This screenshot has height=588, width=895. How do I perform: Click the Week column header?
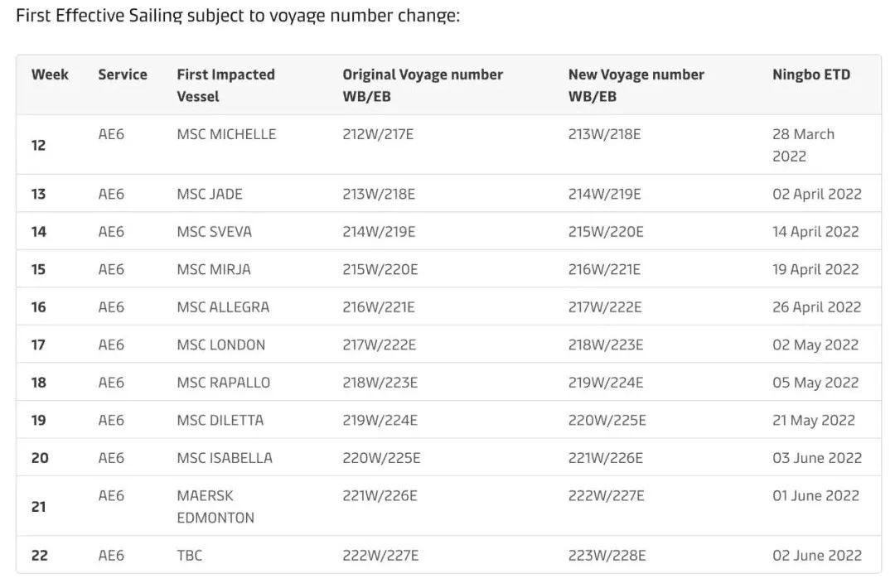[50, 75]
